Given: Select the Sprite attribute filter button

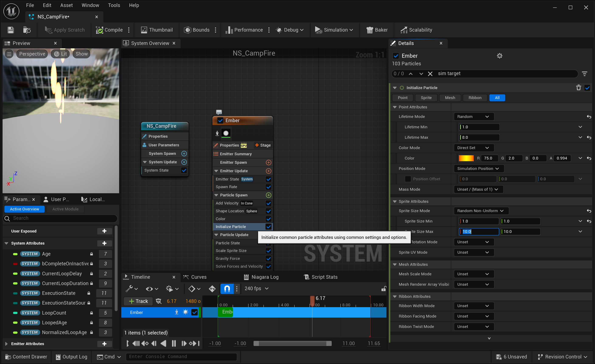Looking at the screenshot, I should 426,98.
